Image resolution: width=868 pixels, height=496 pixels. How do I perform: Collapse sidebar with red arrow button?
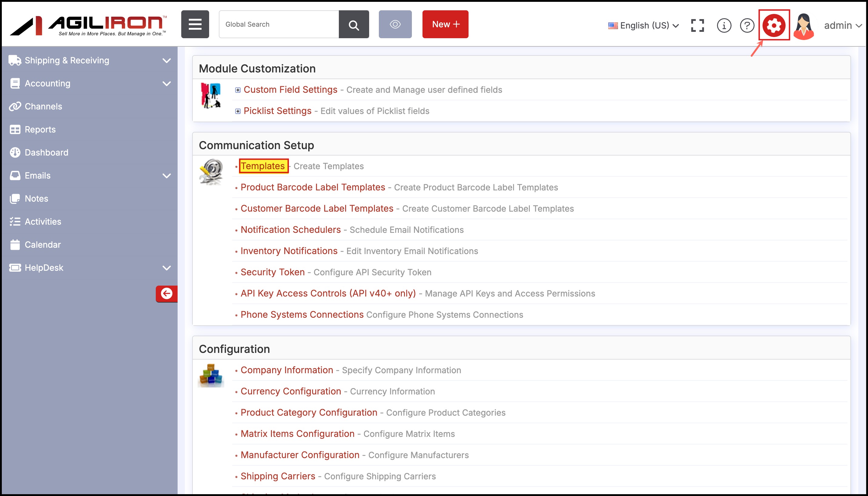point(166,293)
